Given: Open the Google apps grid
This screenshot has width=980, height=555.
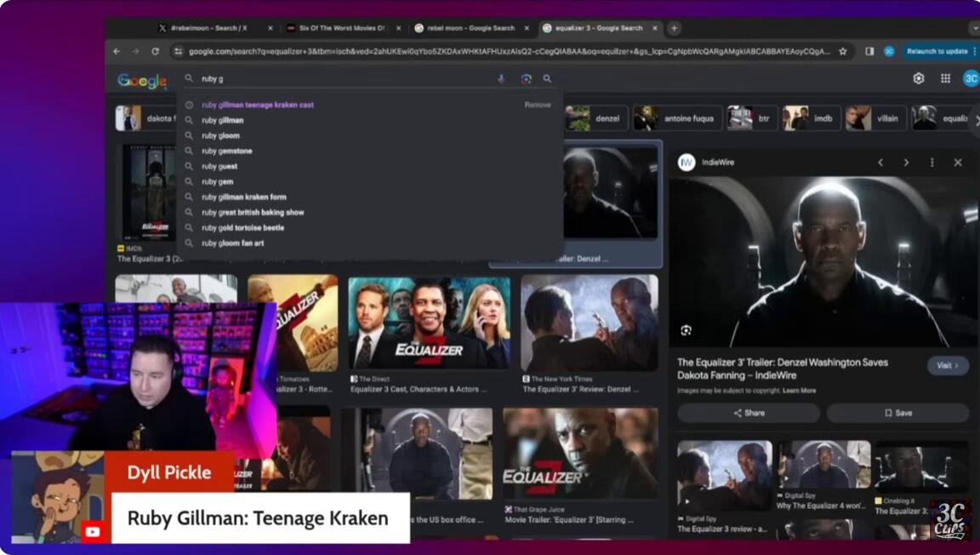Looking at the screenshot, I should coord(945,78).
